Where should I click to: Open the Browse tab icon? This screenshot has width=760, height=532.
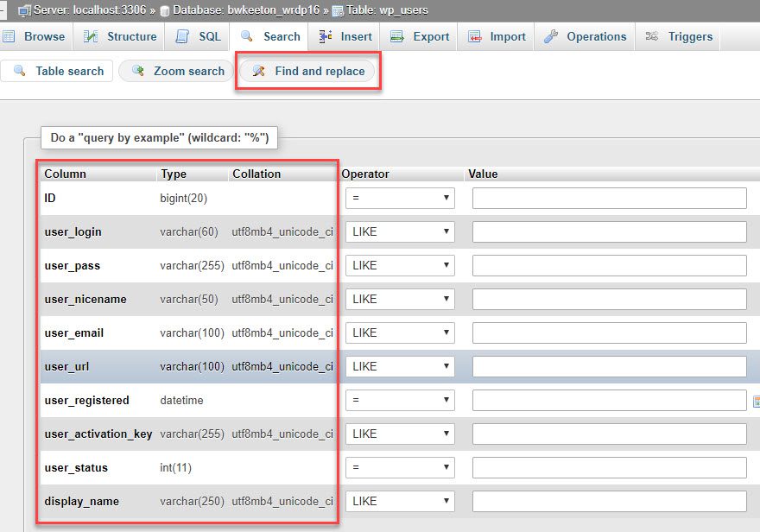[11, 36]
